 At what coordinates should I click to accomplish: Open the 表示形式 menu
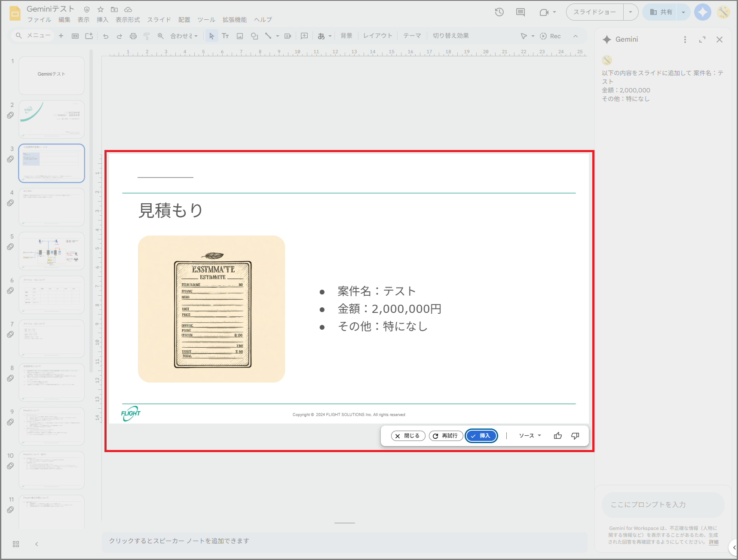coord(128,20)
